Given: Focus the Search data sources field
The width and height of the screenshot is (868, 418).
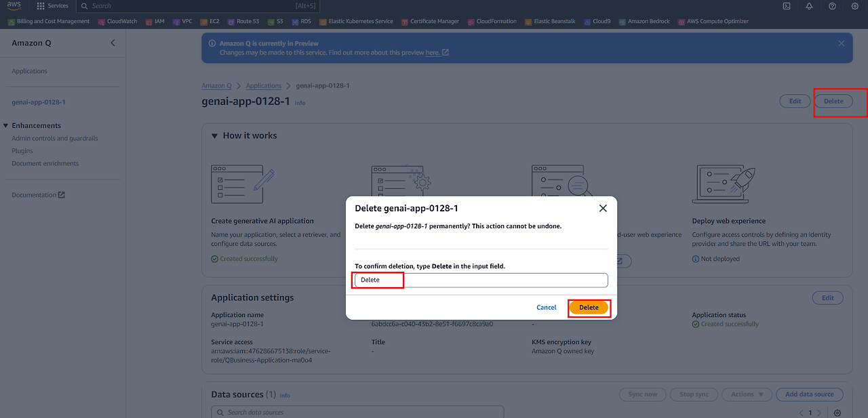Looking at the screenshot, I should (x=357, y=412).
